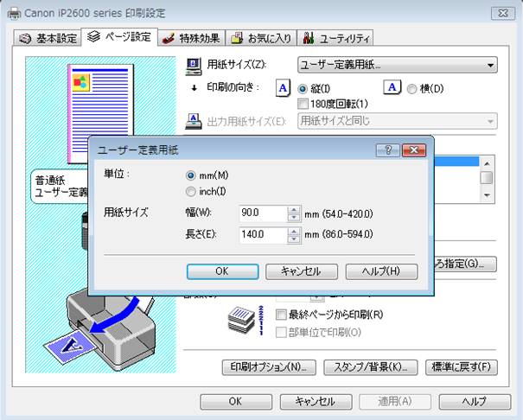The width and height of the screenshot is (523, 420).
Task: Select the ページ設定 tab
Action: click(x=120, y=36)
